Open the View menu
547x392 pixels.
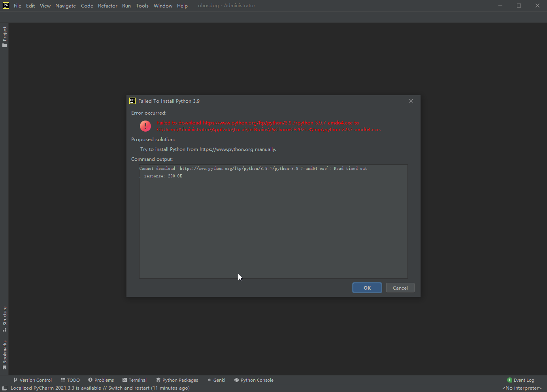click(45, 6)
